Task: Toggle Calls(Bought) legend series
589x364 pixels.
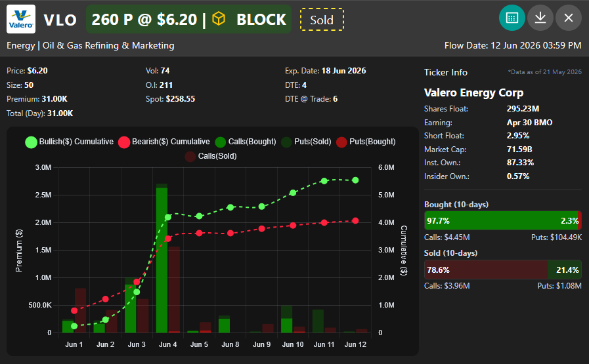Action: [x=246, y=142]
